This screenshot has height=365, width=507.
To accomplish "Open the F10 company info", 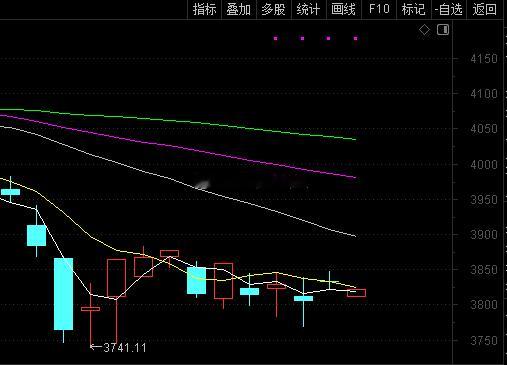I will (379, 9).
